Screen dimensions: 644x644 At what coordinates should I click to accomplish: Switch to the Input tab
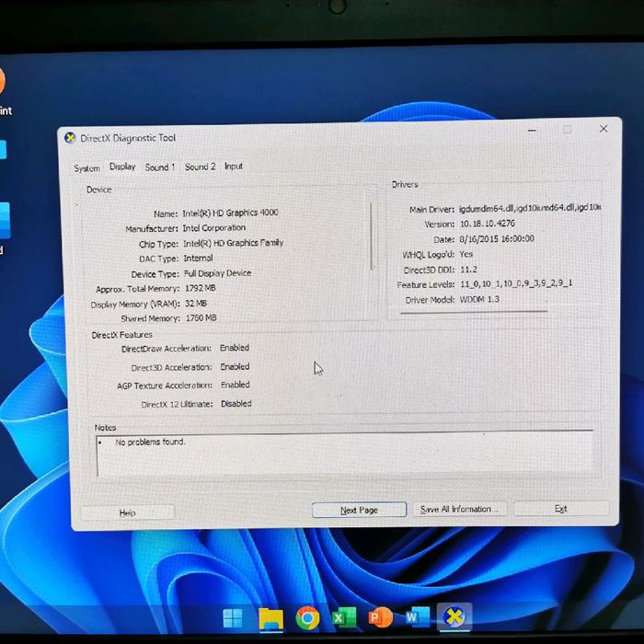234,167
